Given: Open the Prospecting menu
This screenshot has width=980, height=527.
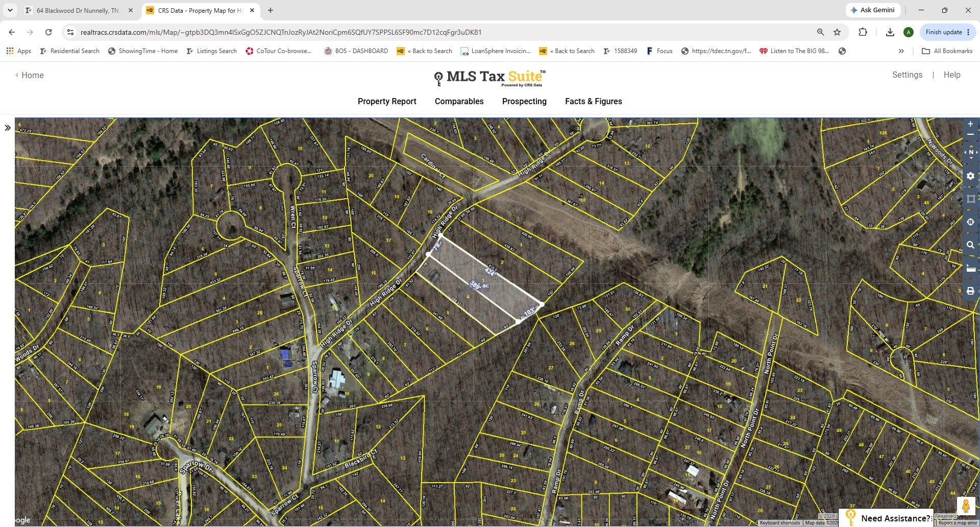Looking at the screenshot, I should (524, 101).
